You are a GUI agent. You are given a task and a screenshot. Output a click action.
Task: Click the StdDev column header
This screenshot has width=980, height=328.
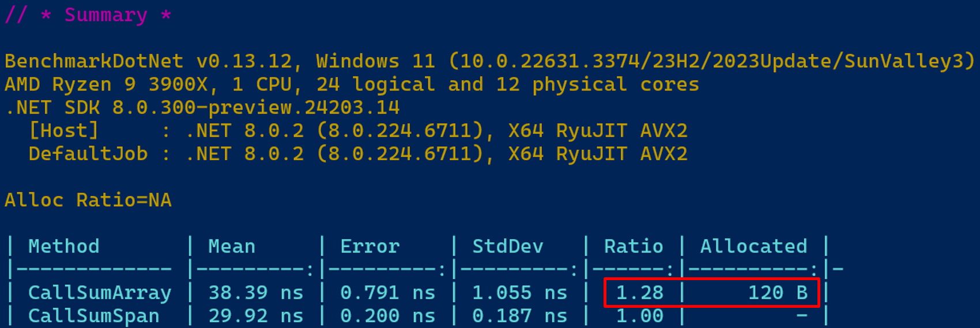(x=508, y=247)
